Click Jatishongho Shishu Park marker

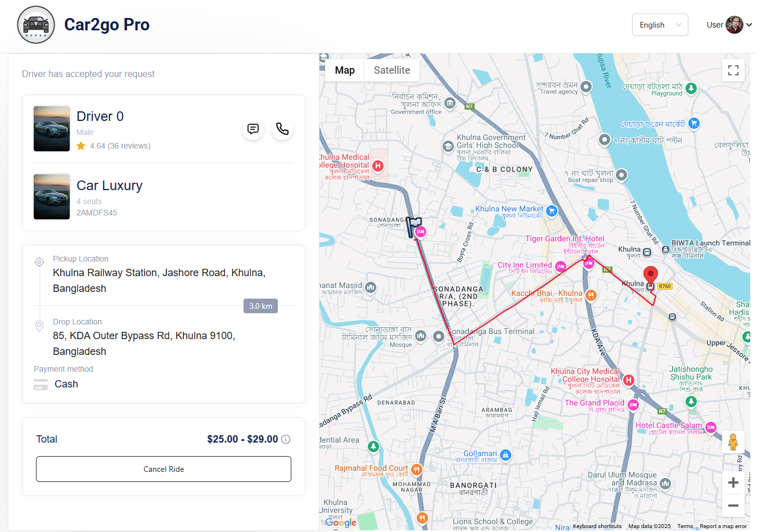(x=691, y=401)
